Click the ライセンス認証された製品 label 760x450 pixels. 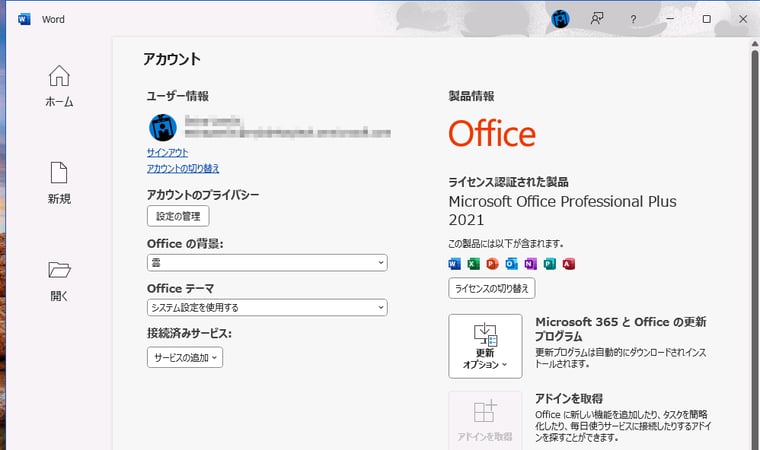pyautogui.click(x=508, y=182)
